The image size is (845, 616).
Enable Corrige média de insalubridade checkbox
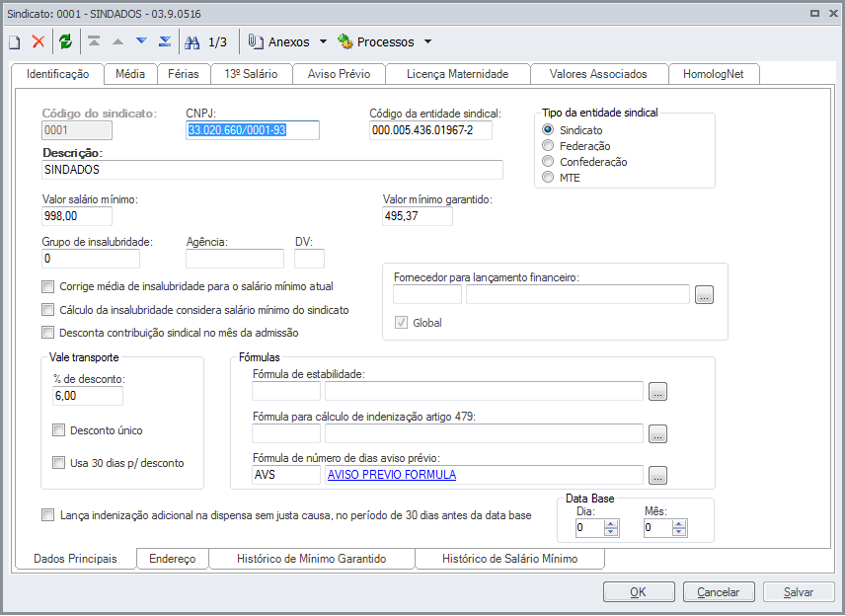48,286
